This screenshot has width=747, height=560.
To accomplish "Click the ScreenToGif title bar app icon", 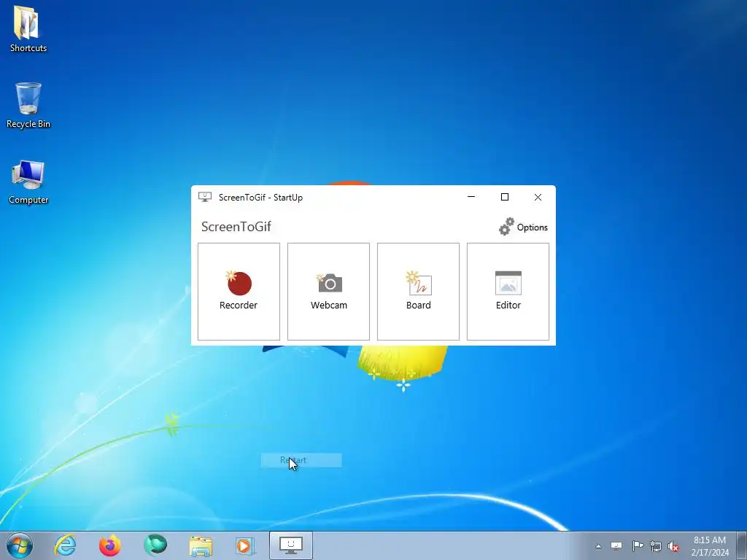I will click(x=205, y=197).
